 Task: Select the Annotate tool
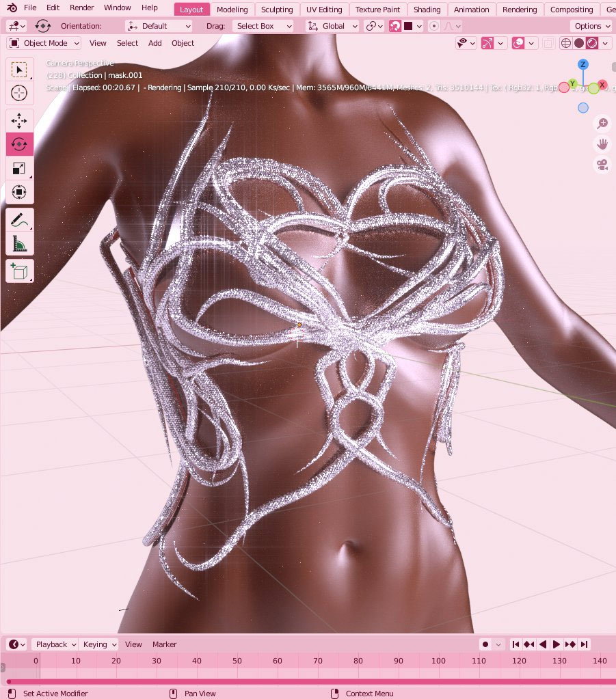pyautogui.click(x=18, y=220)
